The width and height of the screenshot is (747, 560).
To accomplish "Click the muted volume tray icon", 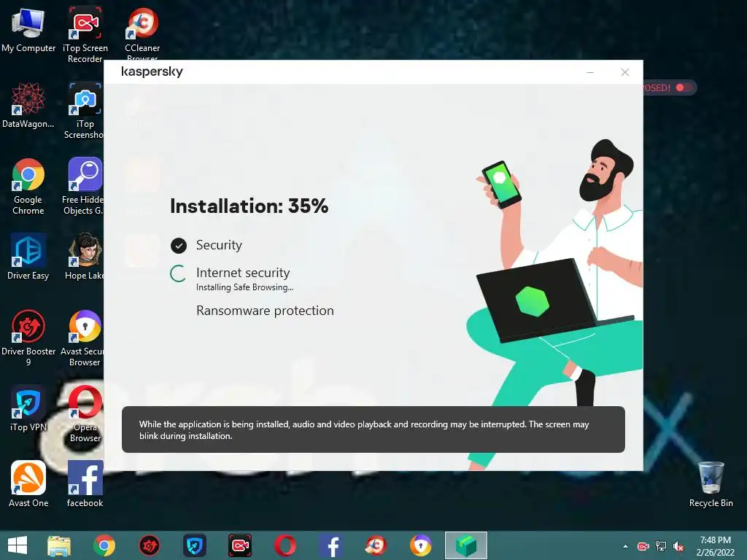I will click(678, 546).
